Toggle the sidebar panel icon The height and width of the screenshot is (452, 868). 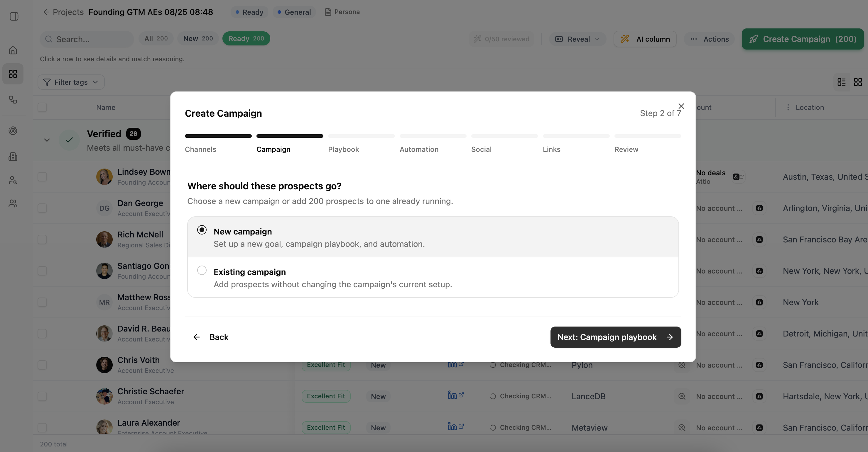click(x=14, y=16)
